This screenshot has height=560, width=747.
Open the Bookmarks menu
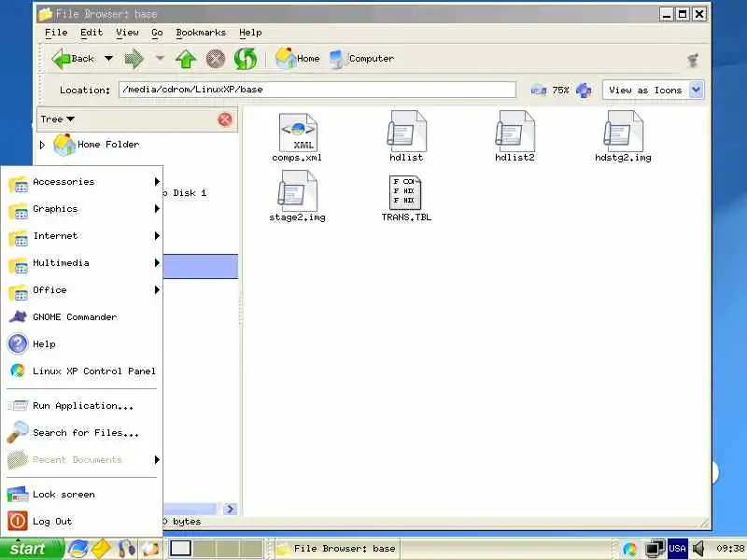(x=201, y=33)
